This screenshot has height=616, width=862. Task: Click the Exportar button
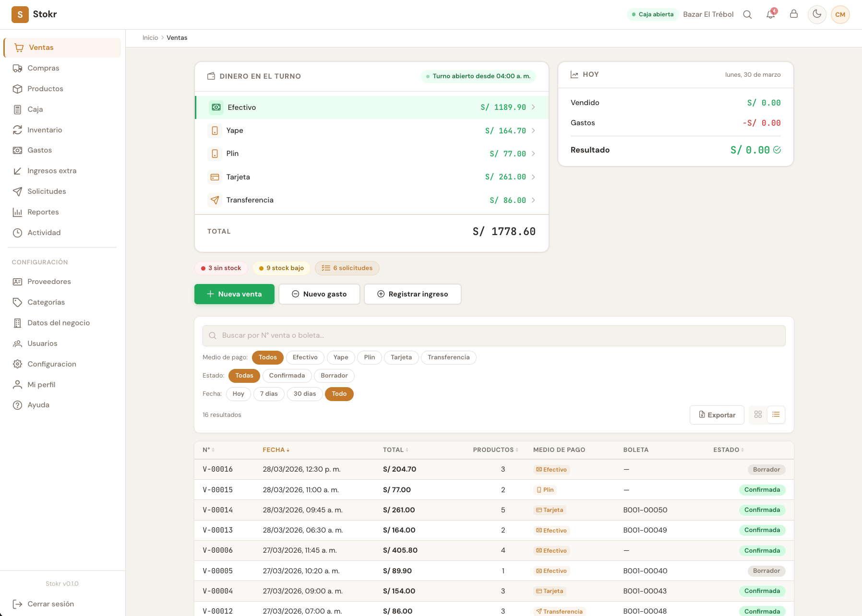point(717,415)
